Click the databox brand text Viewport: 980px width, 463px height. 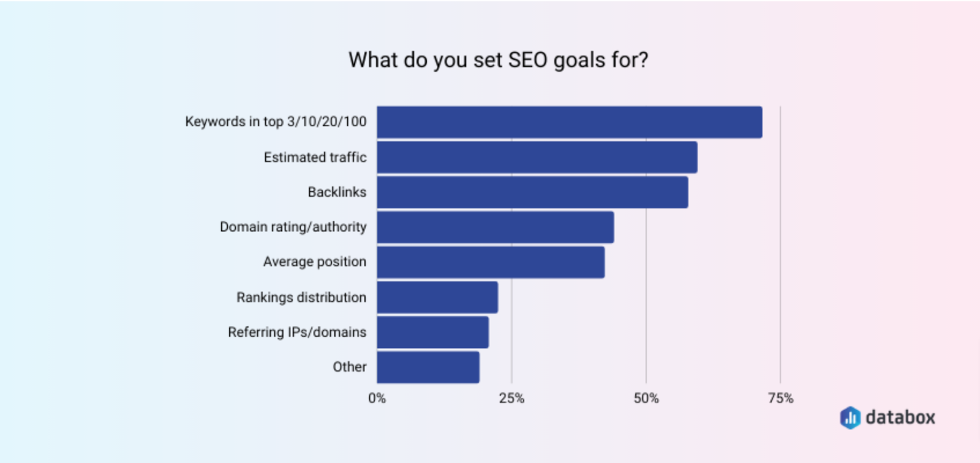900,418
